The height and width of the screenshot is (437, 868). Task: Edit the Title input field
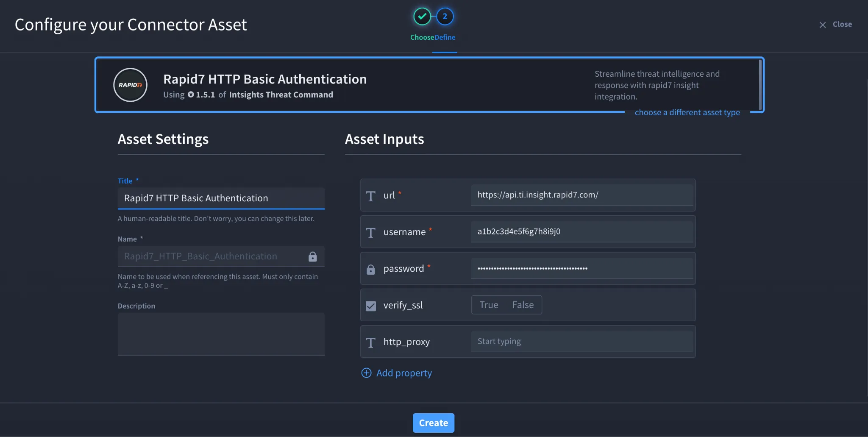[x=221, y=198]
